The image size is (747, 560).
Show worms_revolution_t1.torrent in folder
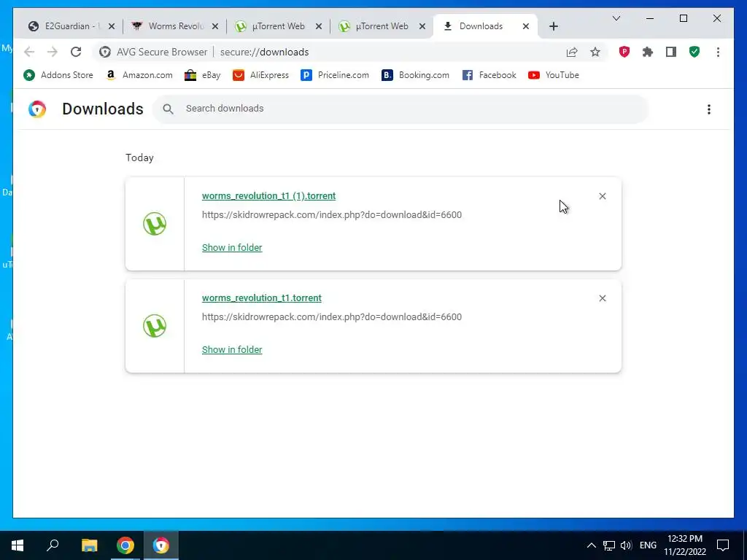[232, 349]
